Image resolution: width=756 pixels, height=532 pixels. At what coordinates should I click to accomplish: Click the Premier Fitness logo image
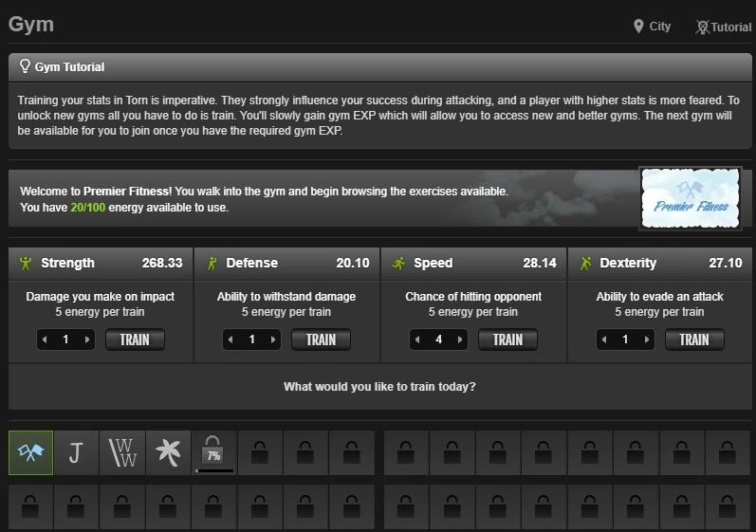coord(690,200)
